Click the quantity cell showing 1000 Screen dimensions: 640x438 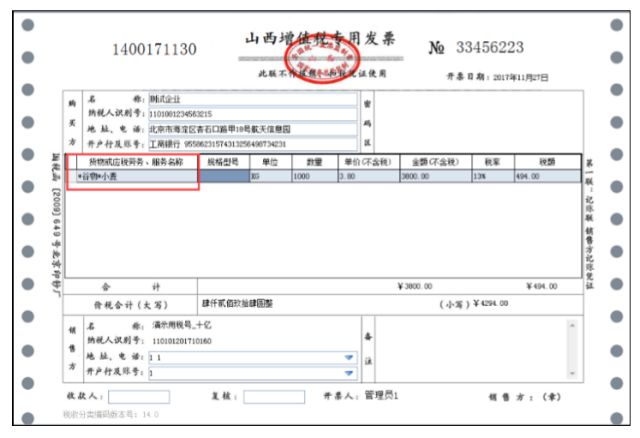313,176
